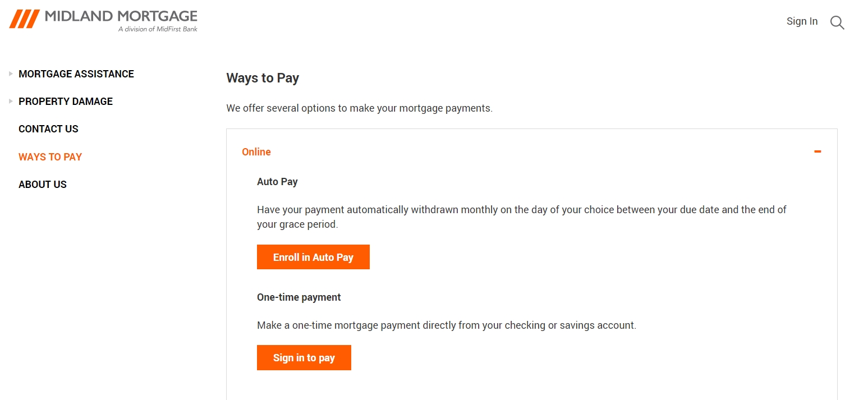Open Mortgage Assistance from the sidebar
Viewport: 868px width, 400px height.
[x=76, y=73]
